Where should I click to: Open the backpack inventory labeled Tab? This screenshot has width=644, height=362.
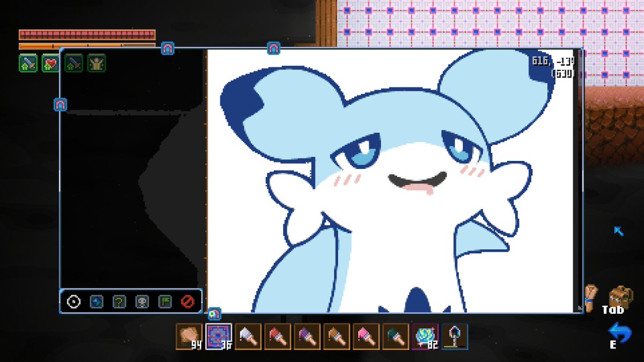pos(620,299)
